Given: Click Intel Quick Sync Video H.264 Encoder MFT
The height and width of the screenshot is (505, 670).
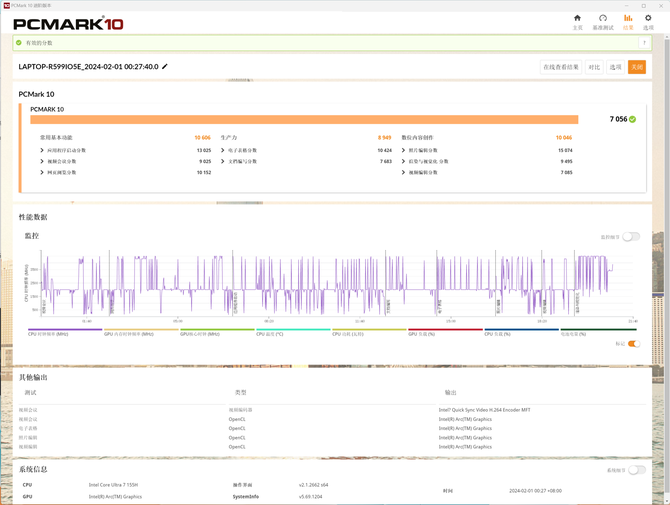Looking at the screenshot, I should 484,410.
